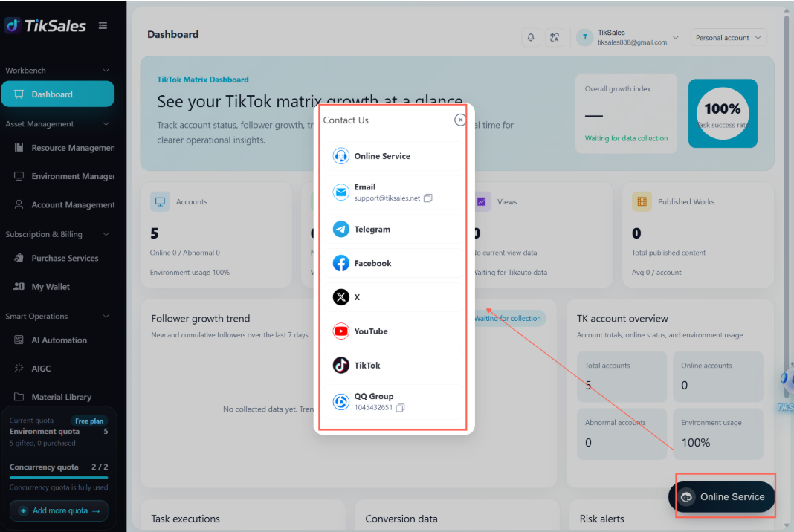Click the notification bell icon
The width and height of the screenshot is (794, 532).
(531, 37)
